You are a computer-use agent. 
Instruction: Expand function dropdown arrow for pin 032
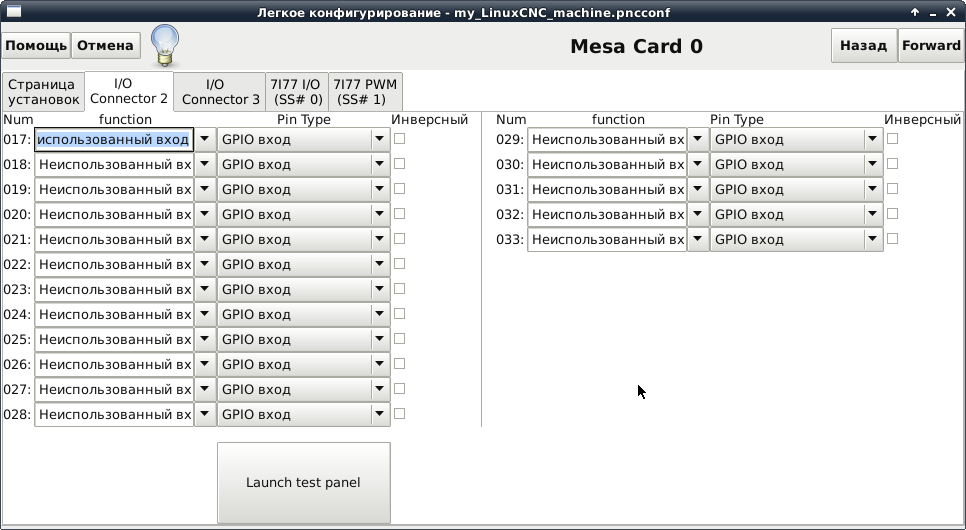tap(698, 214)
